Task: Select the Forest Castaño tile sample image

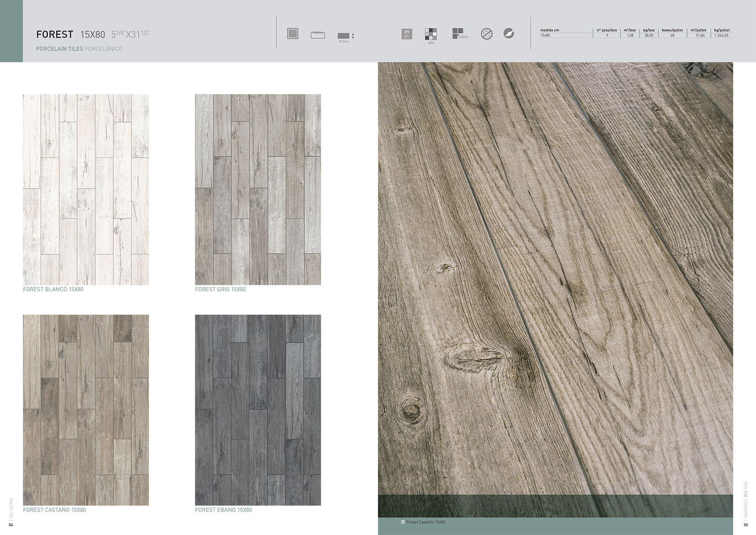Action: (86, 410)
